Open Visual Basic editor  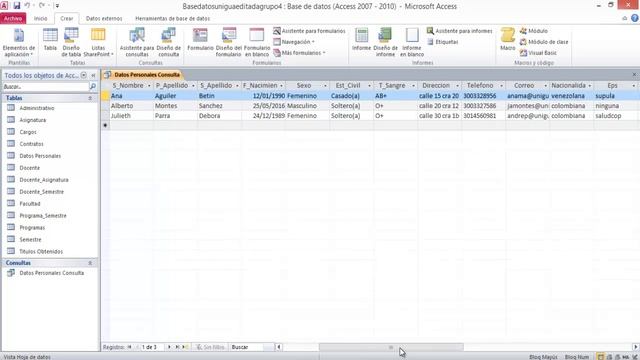click(x=538, y=53)
